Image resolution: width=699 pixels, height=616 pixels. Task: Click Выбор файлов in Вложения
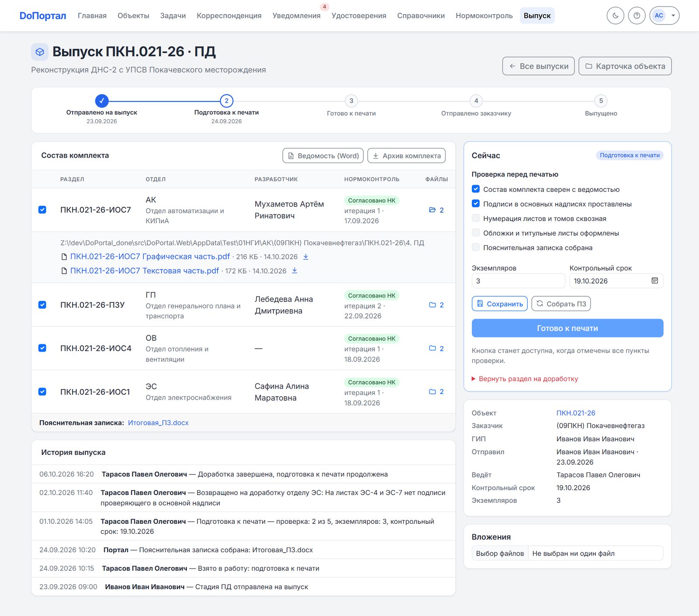500,554
